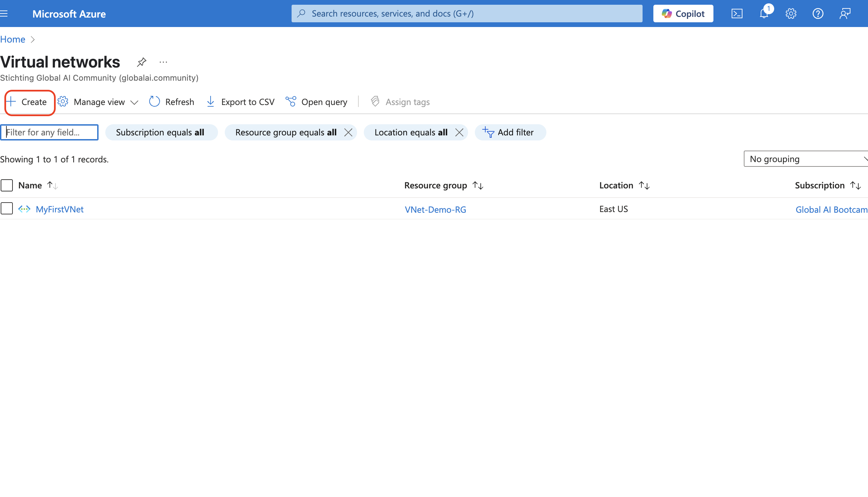Open the No grouping dropdown
868x497 pixels.
click(x=806, y=159)
